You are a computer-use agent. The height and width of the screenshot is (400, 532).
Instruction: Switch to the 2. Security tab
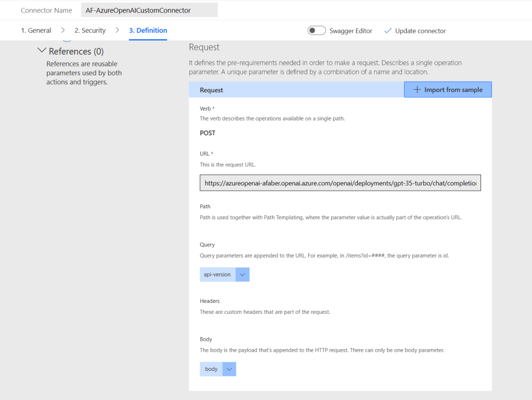(x=90, y=31)
